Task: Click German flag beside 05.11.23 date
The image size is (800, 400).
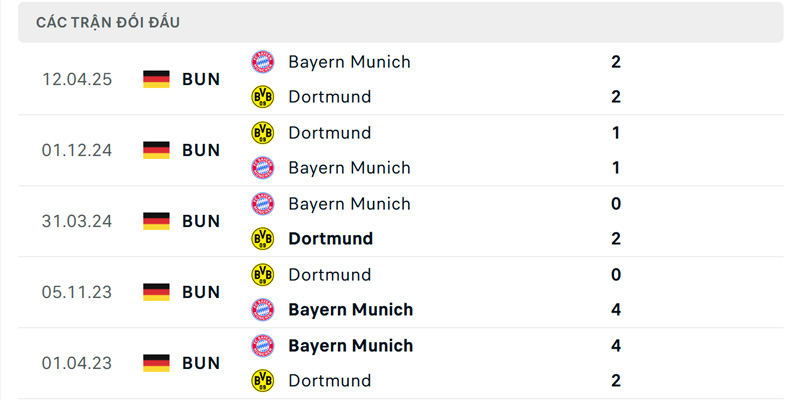Action: (x=156, y=292)
